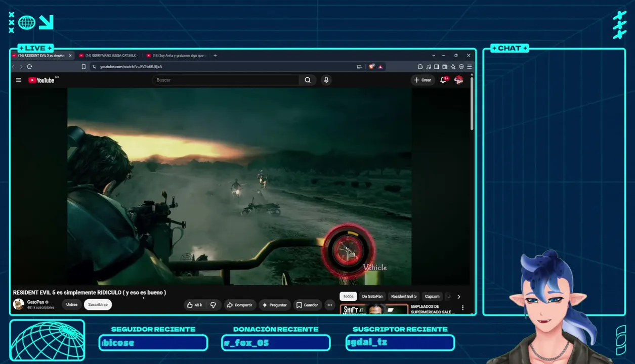Click the GatoPan channel avatar
Image resolution: width=635 pixels, height=364 pixels.
(19, 304)
